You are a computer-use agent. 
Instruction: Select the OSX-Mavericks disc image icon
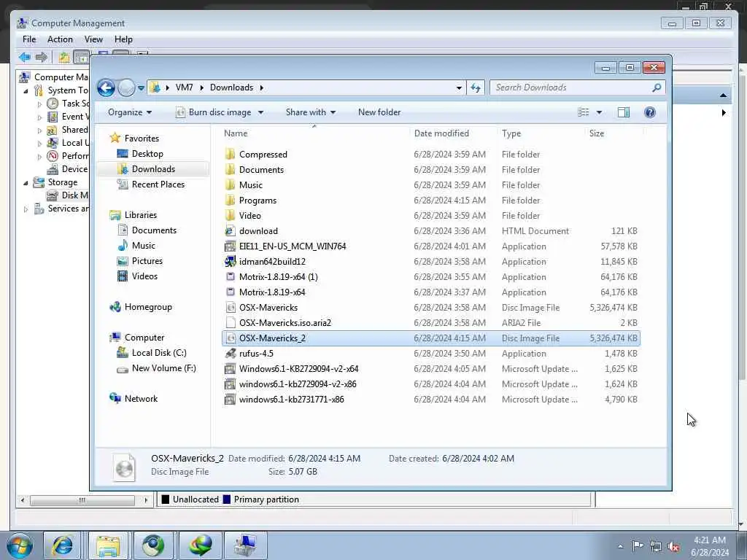tap(230, 308)
